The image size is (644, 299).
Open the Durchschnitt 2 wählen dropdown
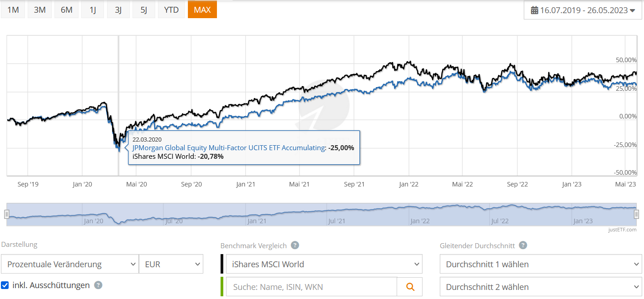click(541, 287)
